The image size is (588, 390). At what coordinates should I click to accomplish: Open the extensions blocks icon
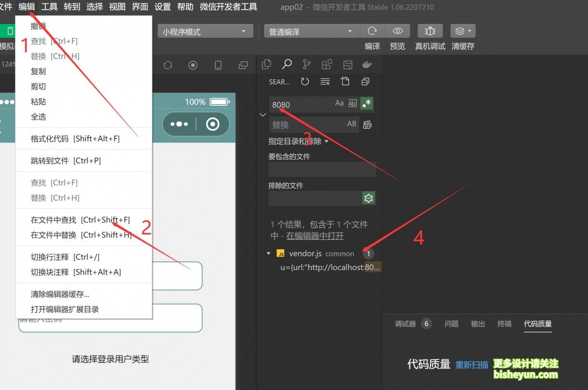click(x=327, y=64)
